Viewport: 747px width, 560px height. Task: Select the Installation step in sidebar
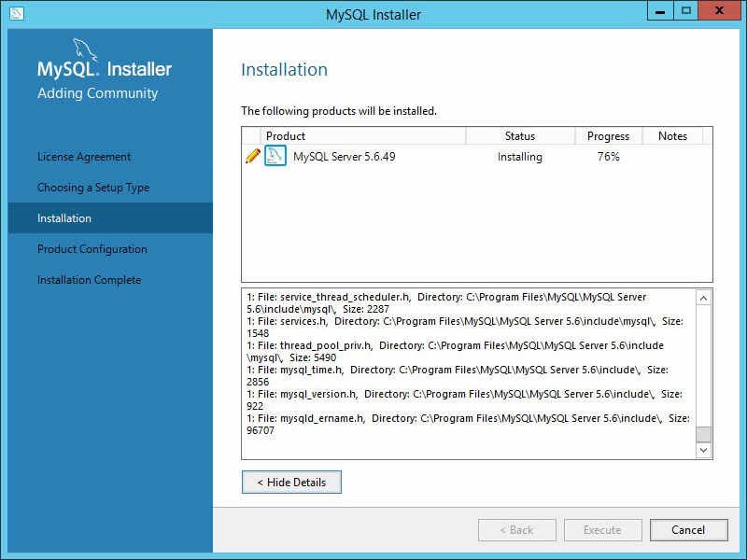(x=110, y=218)
